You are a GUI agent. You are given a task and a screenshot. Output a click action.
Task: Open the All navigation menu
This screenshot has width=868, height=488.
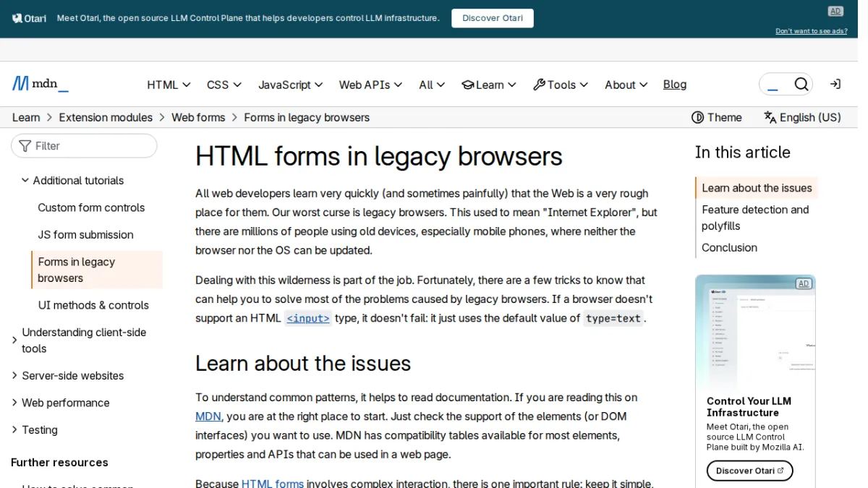[432, 85]
